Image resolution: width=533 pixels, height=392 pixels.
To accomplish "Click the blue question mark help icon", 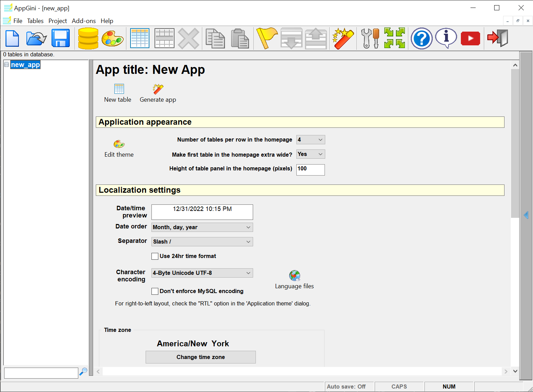I will pos(421,38).
